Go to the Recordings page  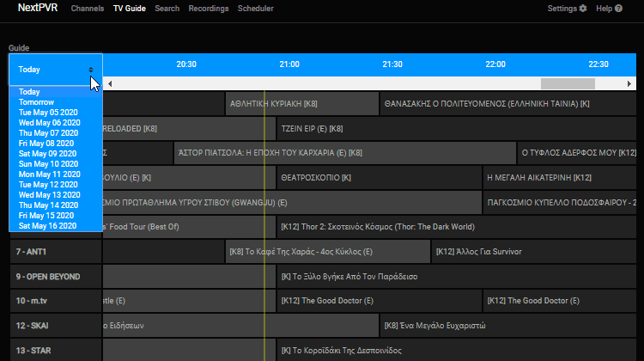click(x=209, y=9)
